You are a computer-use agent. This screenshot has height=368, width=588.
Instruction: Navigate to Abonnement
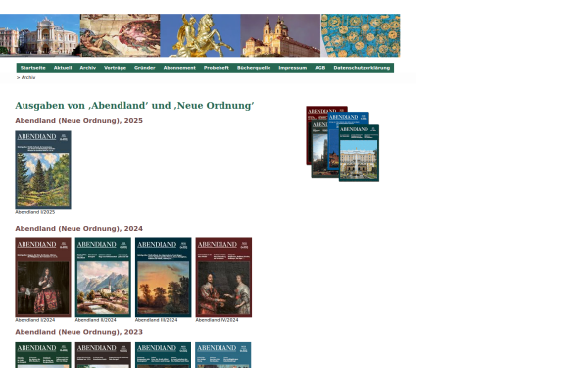(x=179, y=68)
